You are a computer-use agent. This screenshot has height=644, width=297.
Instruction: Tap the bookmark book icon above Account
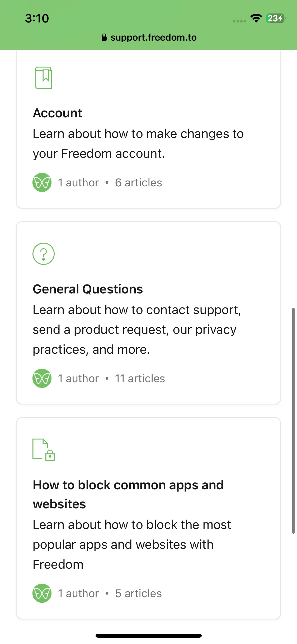click(x=44, y=78)
